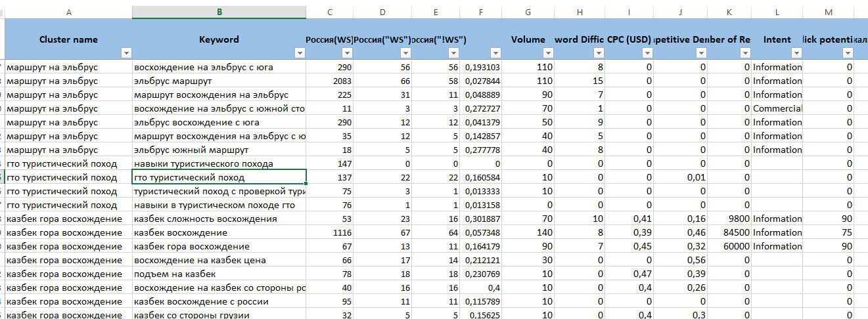Viewport: 868px width, 319px height.
Task: Select keyword cell 'казбек гора восхождение'
Action: point(219,246)
